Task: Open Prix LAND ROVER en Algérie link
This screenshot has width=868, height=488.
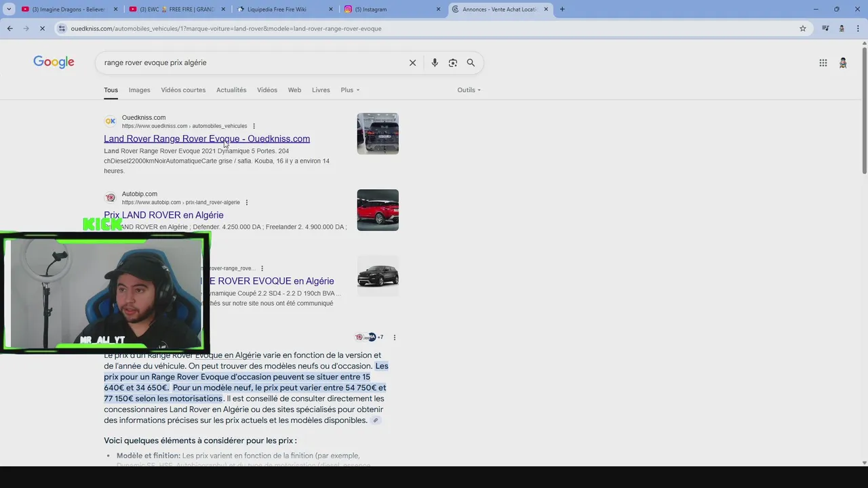Action: (163, 215)
